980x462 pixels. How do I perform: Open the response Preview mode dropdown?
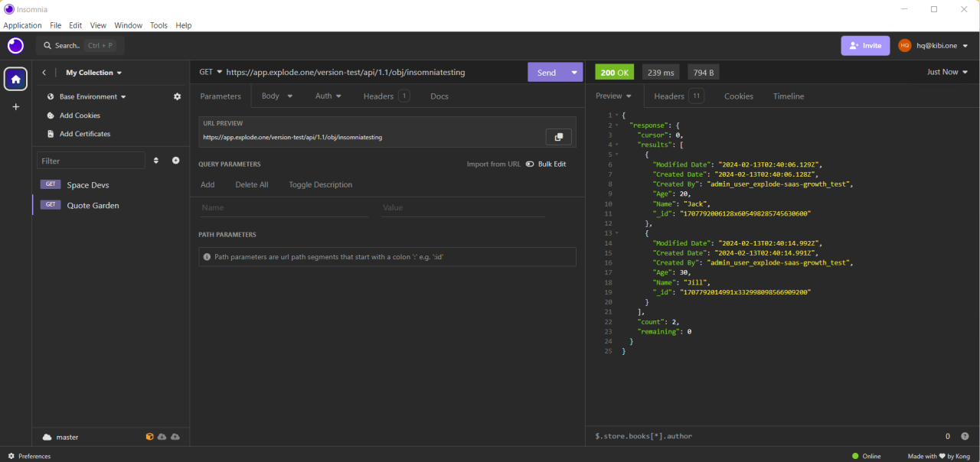tap(613, 96)
